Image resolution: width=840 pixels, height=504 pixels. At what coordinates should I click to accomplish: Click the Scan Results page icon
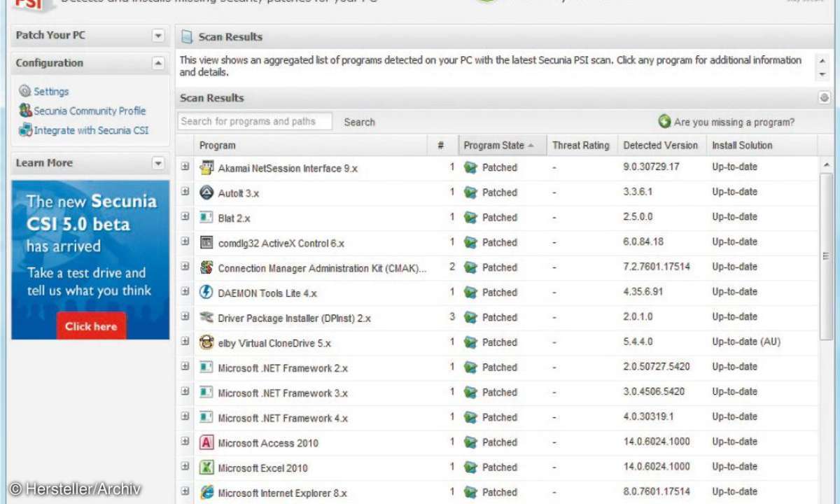point(187,37)
